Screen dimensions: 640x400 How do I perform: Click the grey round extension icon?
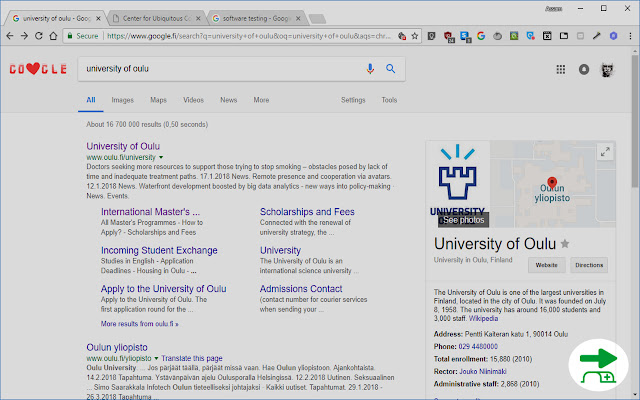click(x=497, y=36)
